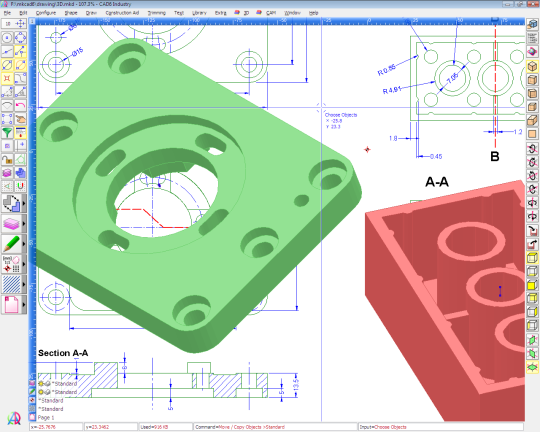Click the pink stacked layers small icon
This screenshot has width=540, height=432.
(x=7, y=173)
